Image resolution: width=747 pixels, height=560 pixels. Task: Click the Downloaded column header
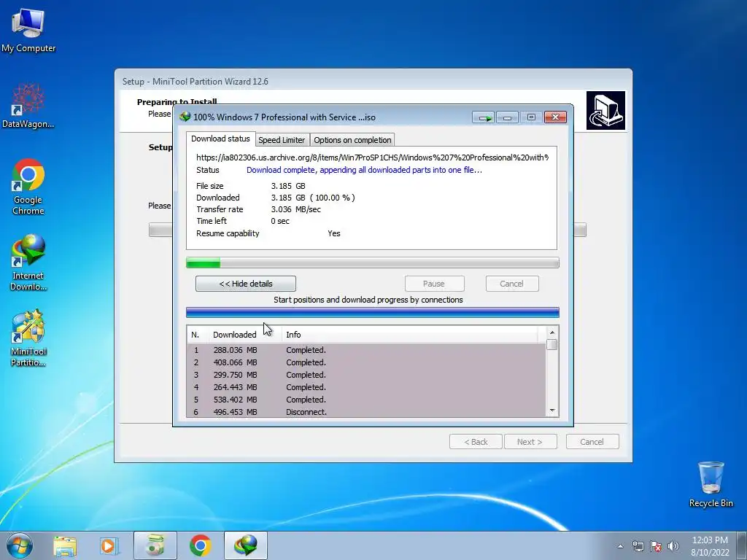245,335
